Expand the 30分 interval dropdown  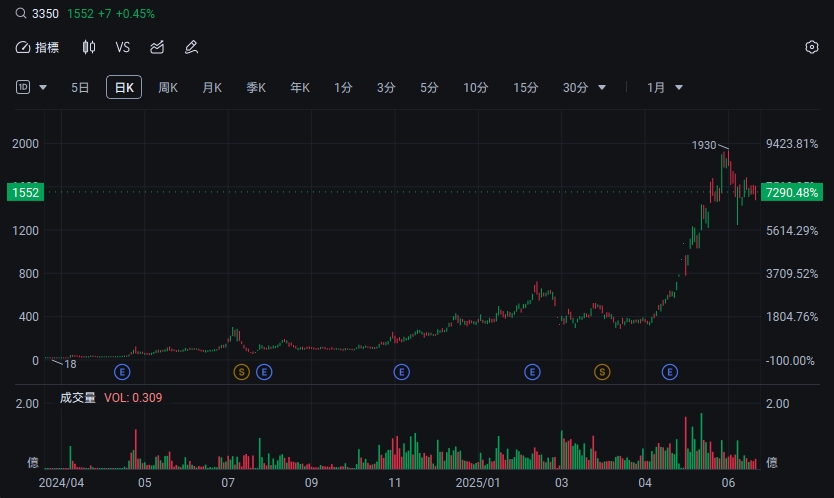pos(585,88)
